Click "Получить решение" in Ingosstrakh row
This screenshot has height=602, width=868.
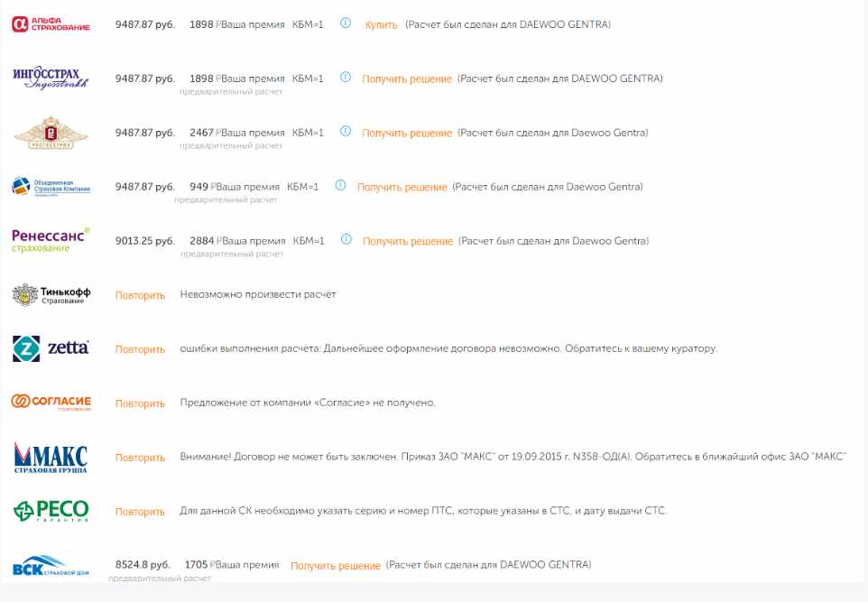coord(407,79)
